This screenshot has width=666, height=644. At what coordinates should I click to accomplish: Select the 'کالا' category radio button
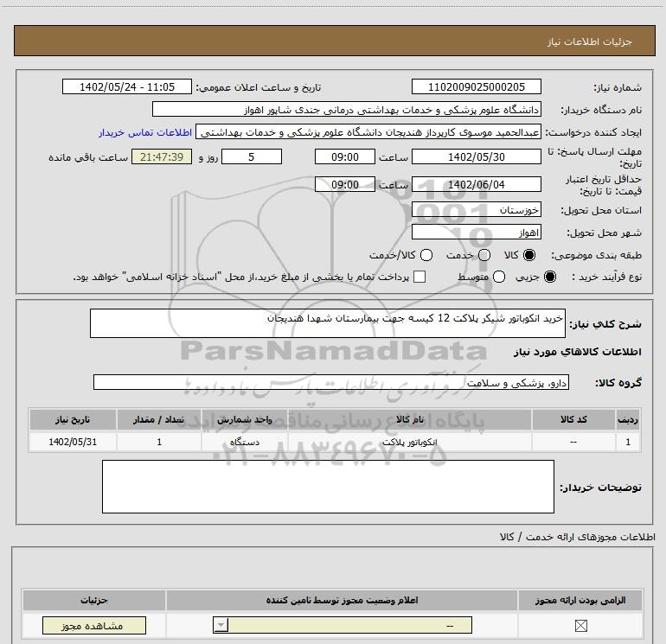click(529, 255)
